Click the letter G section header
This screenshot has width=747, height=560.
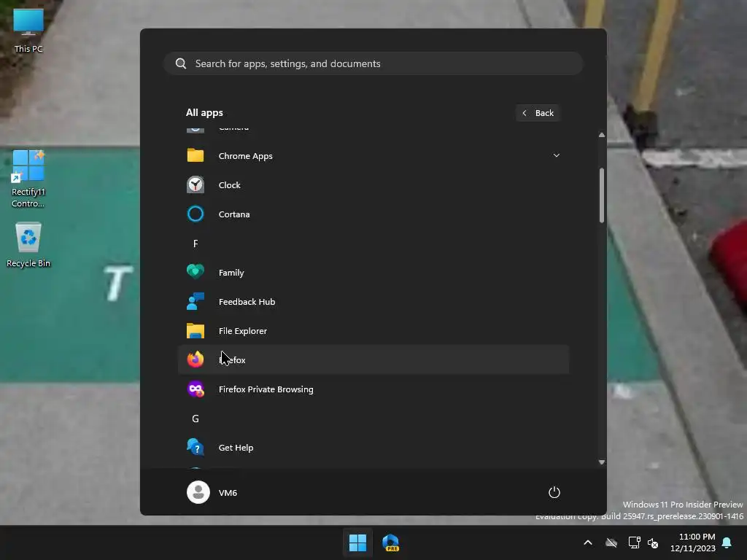tap(196, 418)
